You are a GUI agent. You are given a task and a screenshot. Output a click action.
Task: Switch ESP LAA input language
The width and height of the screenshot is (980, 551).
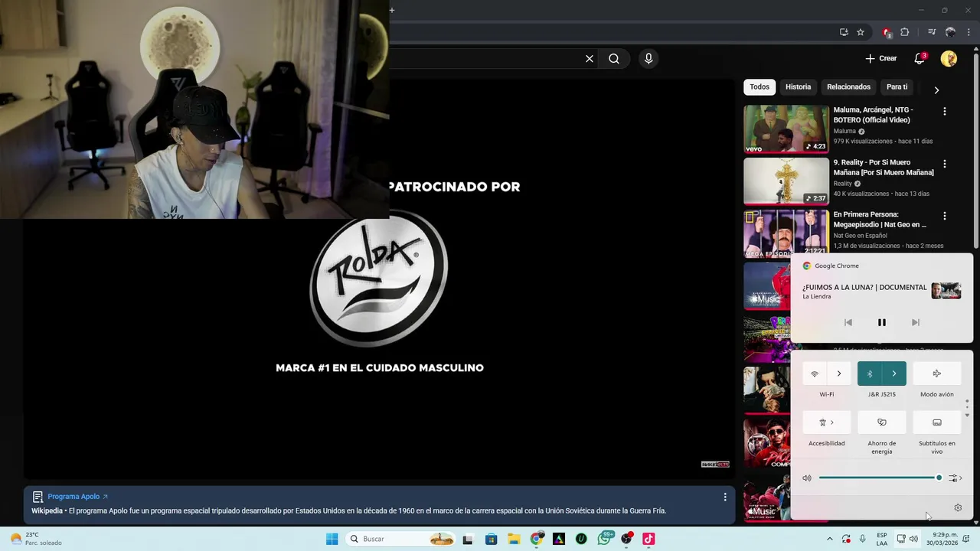882,539
